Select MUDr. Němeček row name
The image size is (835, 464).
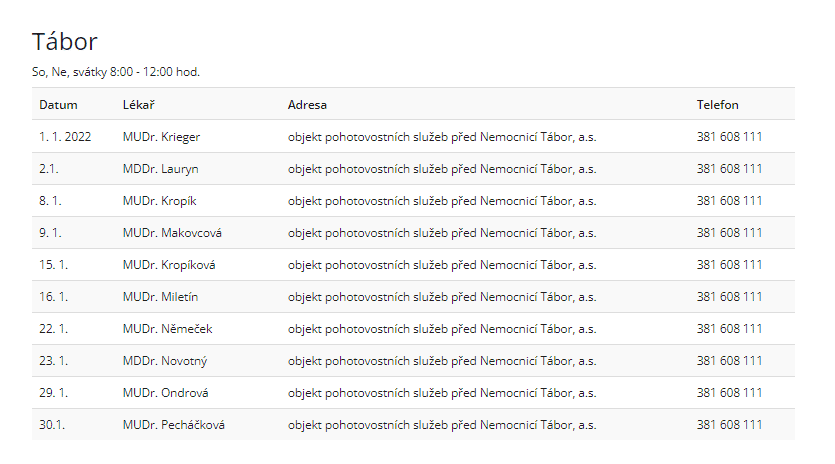click(167, 329)
